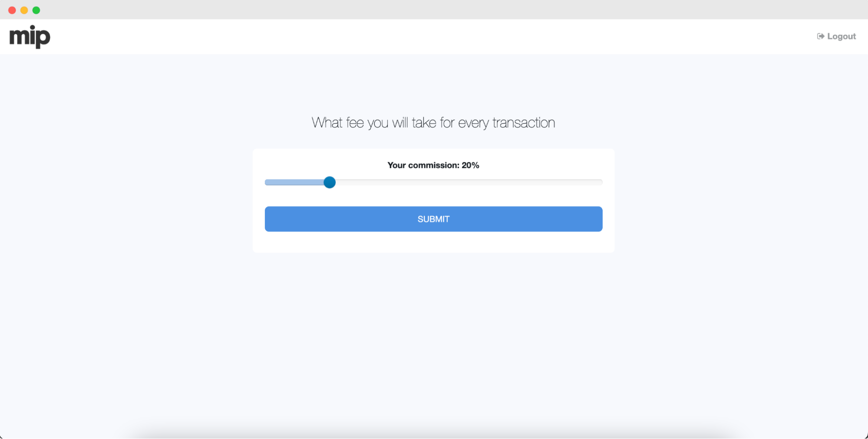Click the red close window button
Viewport: 868px width, 439px height.
(x=12, y=10)
